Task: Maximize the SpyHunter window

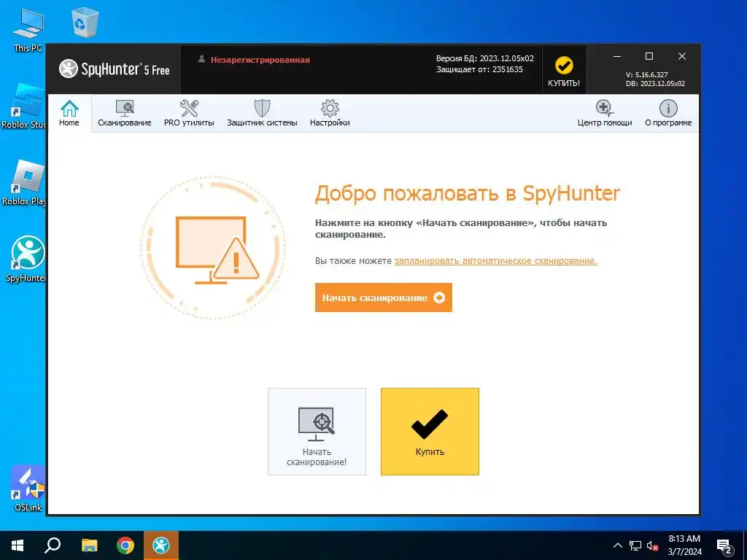Action: (x=649, y=56)
